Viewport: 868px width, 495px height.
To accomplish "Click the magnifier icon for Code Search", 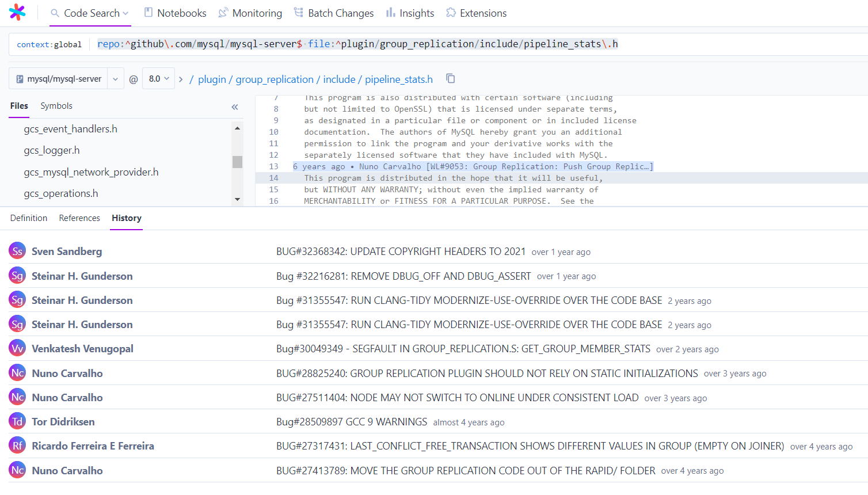I will 55,13.
